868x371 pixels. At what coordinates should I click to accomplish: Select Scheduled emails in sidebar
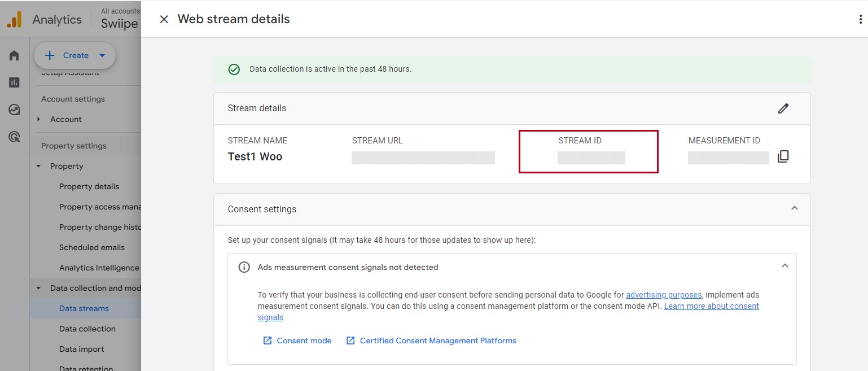tap(92, 247)
